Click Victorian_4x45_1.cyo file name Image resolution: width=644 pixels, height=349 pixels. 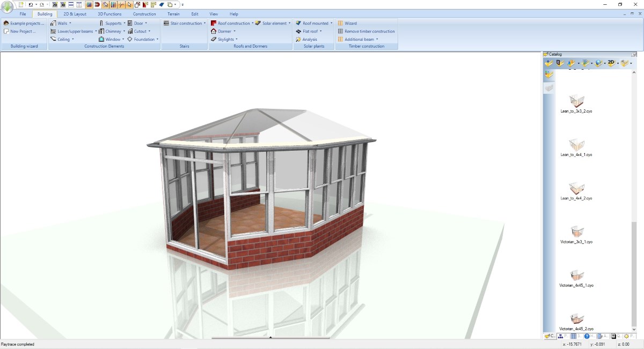tap(576, 285)
